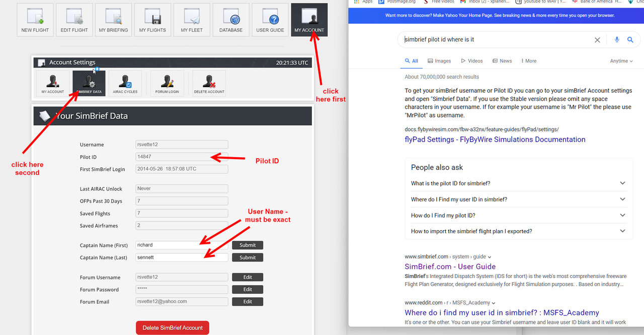Open AIRAC CYCLES in Account Settings
Image resolution: width=644 pixels, height=335 pixels.
click(125, 83)
